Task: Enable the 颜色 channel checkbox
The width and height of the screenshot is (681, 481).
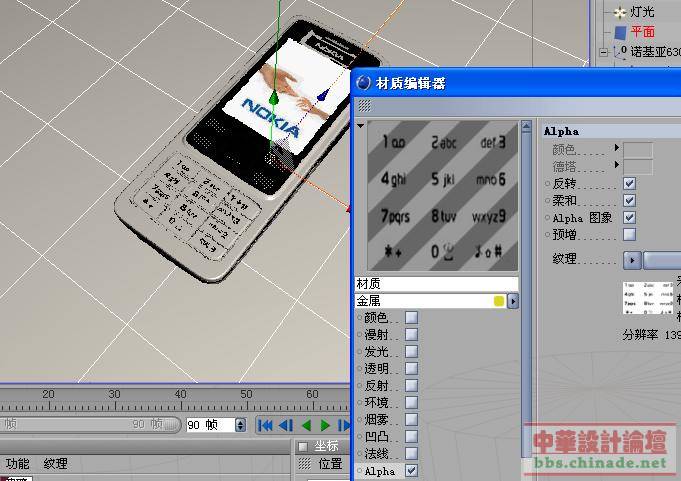Action: [x=411, y=317]
